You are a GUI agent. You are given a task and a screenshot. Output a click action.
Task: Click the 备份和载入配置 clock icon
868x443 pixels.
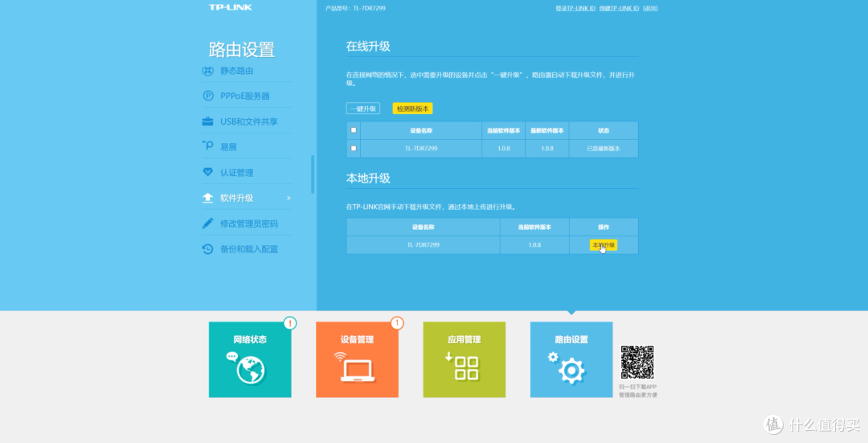(x=207, y=248)
